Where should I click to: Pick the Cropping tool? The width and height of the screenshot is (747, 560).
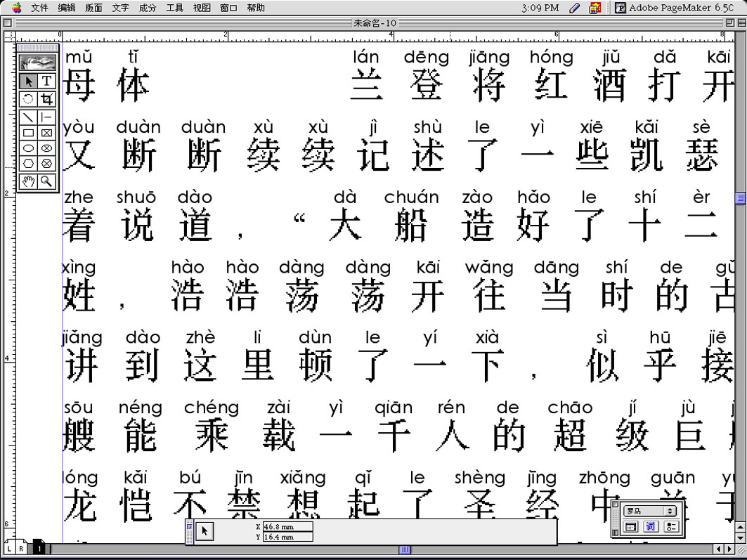(46, 99)
